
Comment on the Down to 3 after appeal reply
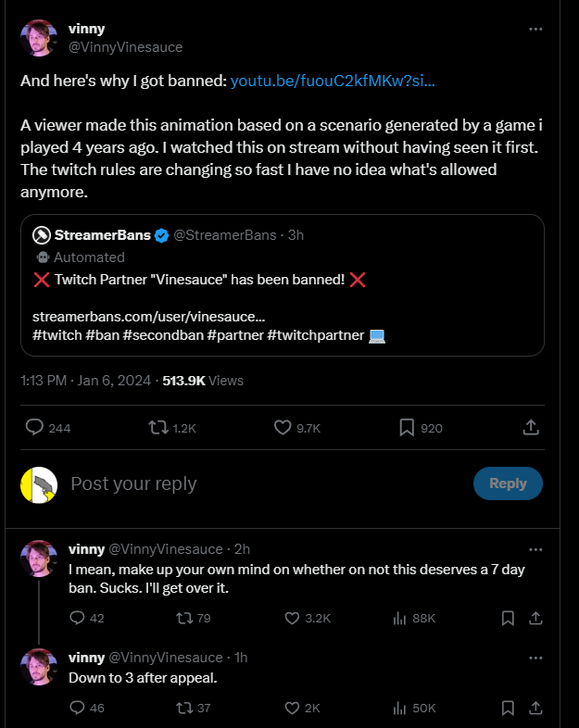[x=77, y=708]
